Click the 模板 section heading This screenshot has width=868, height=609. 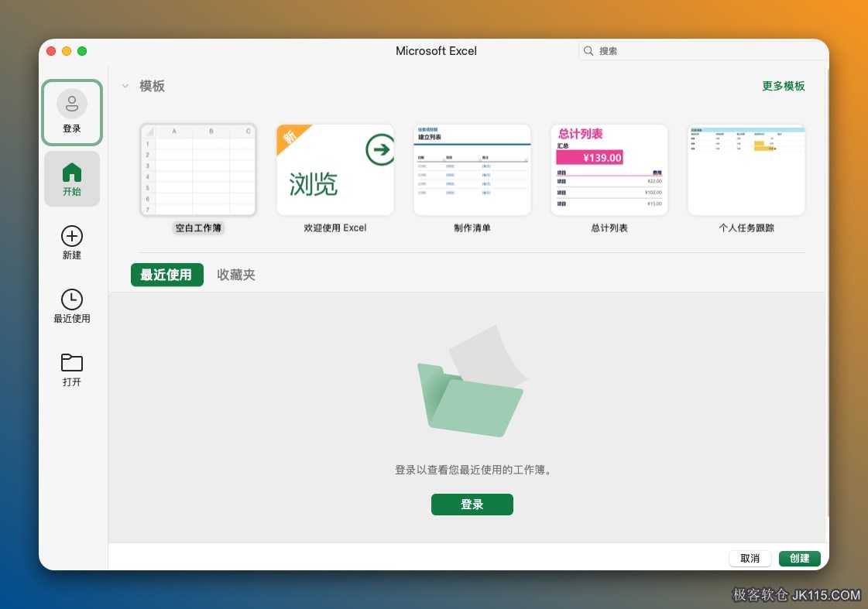pos(153,86)
